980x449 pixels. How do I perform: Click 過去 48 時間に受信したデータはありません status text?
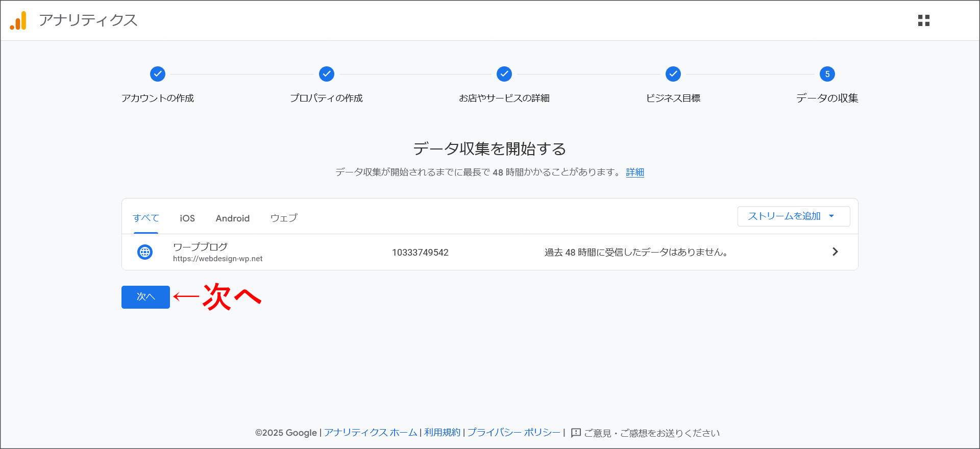tap(636, 252)
